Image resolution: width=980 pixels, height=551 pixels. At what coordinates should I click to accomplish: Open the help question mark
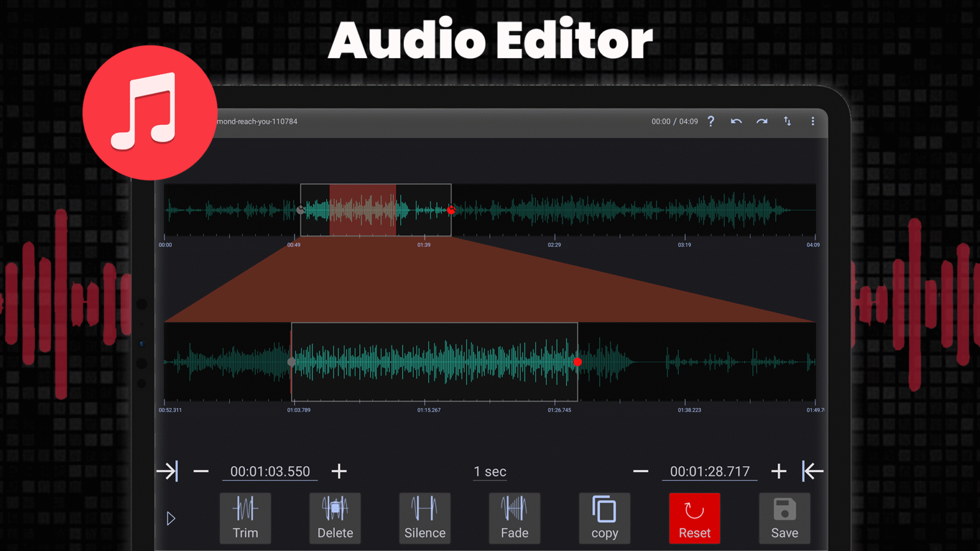pos(711,121)
